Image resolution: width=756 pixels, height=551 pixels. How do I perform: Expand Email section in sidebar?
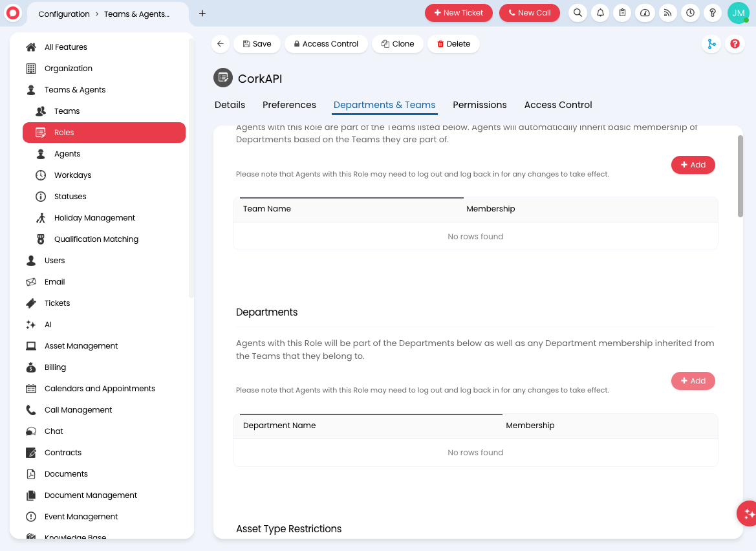[x=103, y=282]
